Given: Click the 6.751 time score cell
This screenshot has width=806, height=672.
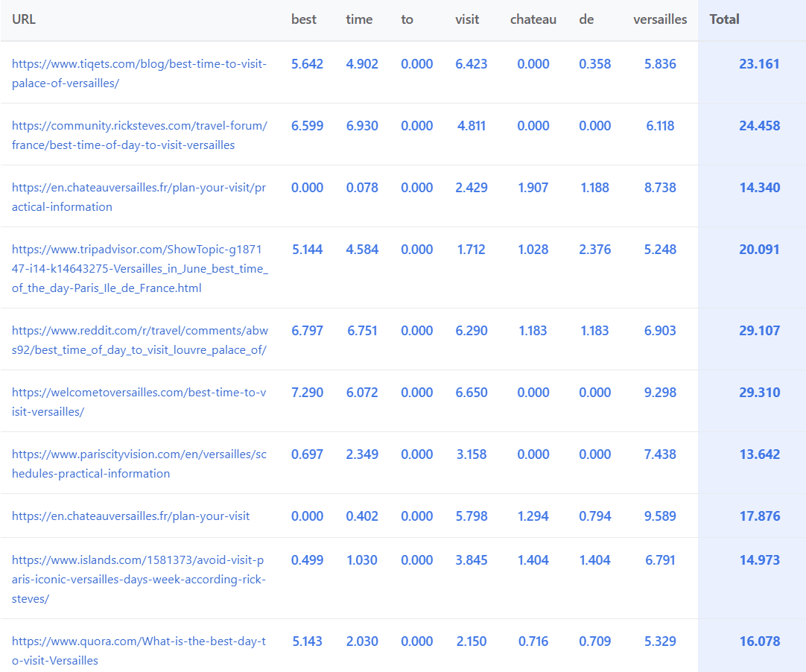Looking at the screenshot, I should click(x=362, y=330).
